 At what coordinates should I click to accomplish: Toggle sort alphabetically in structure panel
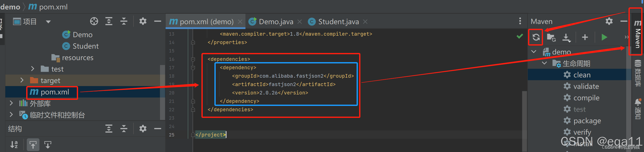pyautogui.click(x=14, y=145)
